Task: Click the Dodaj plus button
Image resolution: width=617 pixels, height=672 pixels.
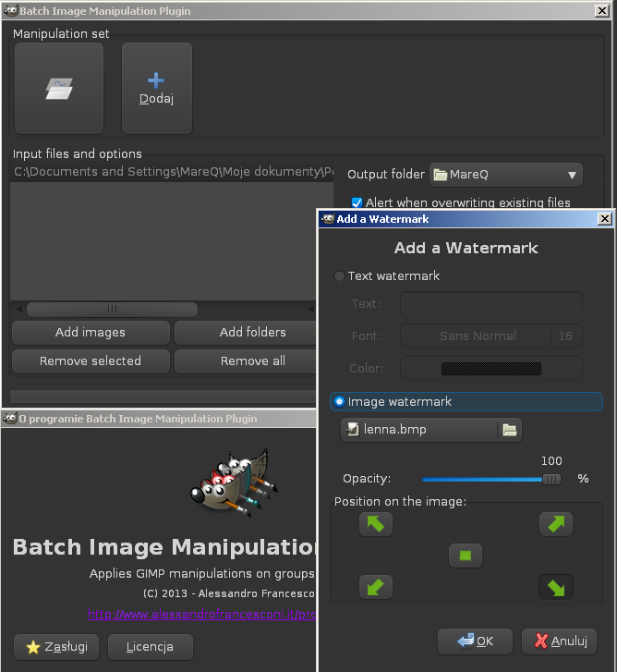Action: [157, 89]
